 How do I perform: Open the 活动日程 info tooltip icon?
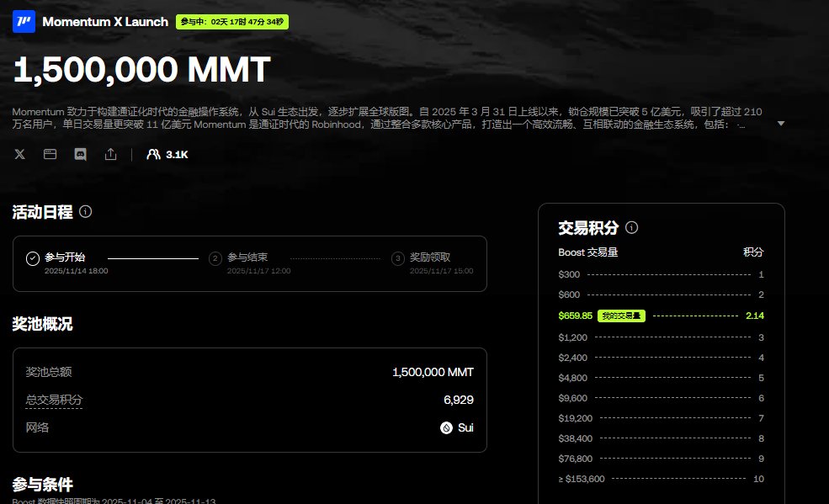[x=85, y=212]
